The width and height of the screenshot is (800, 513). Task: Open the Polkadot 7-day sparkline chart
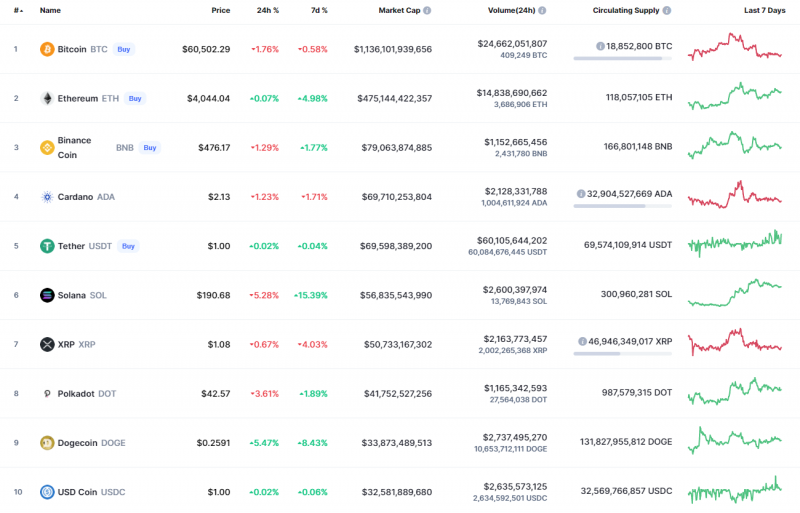[x=735, y=392]
